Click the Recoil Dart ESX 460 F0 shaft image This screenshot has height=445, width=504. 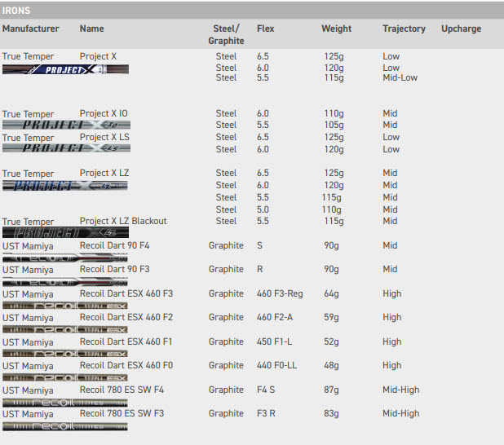point(64,378)
